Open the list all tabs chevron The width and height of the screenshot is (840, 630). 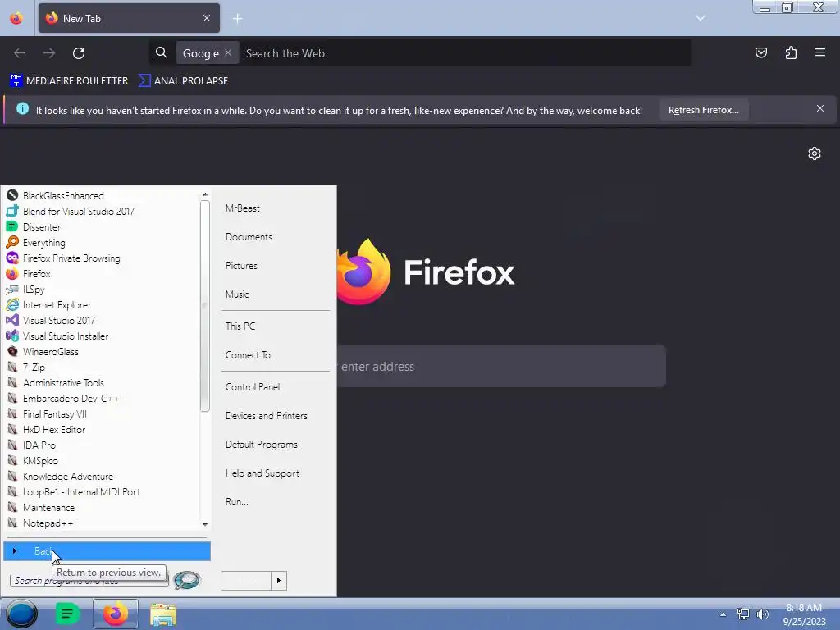tap(701, 18)
